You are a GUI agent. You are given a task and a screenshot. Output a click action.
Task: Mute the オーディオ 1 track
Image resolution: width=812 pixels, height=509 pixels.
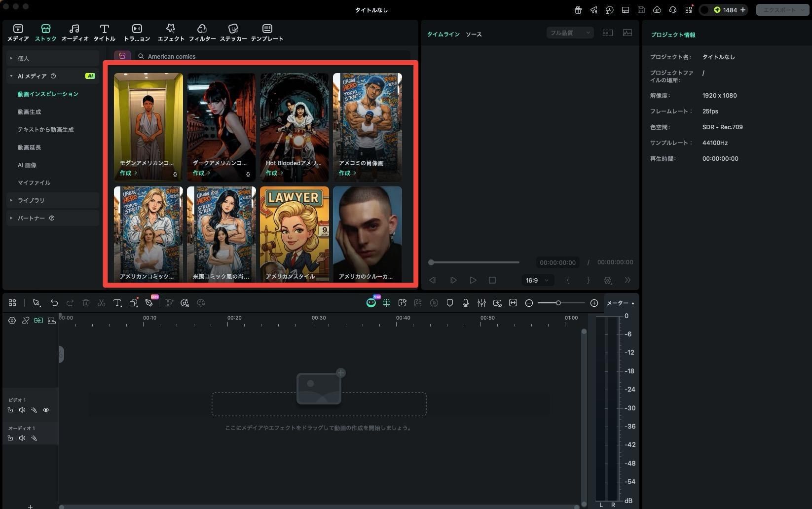point(22,438)
